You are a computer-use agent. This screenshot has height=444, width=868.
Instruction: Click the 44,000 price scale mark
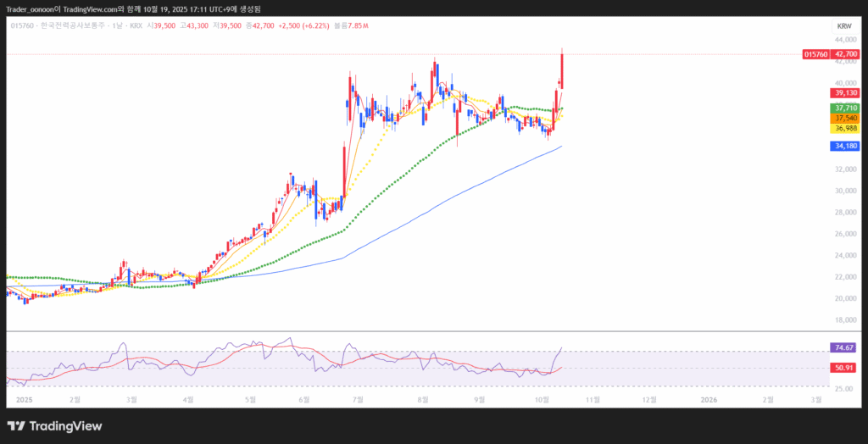(845, 40)
